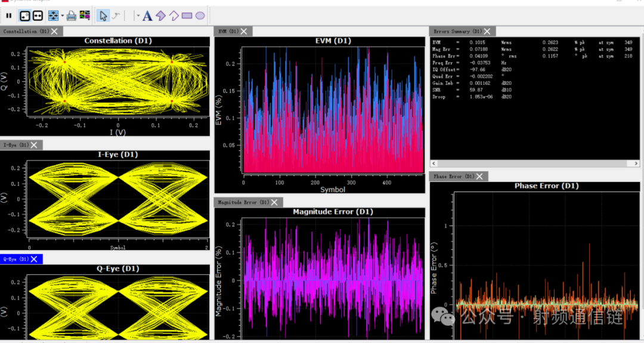Click the 'Symbol' axis label on EVM graph
This screenshot has height=343, width=644.
(333, 189)
